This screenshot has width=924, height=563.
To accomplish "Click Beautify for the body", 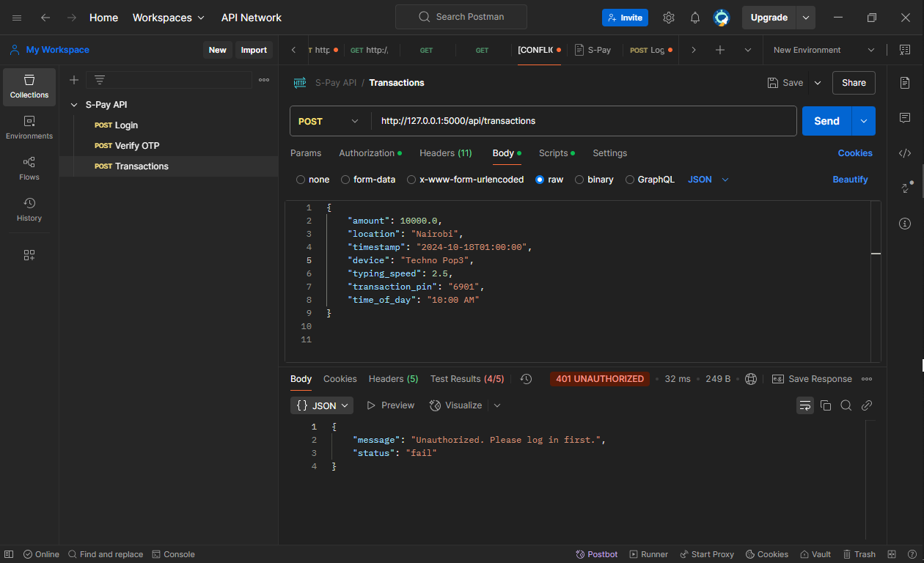I will click(850, 180).
